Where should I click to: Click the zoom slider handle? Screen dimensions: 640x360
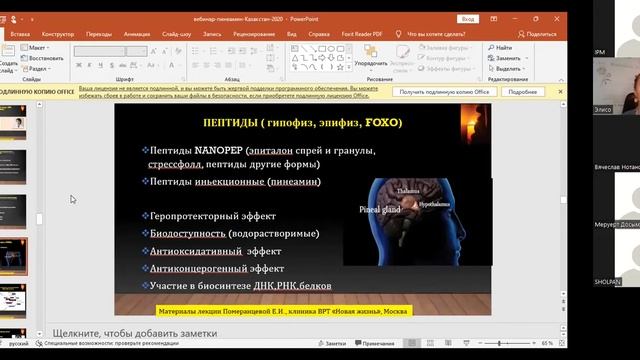(499, 343)
